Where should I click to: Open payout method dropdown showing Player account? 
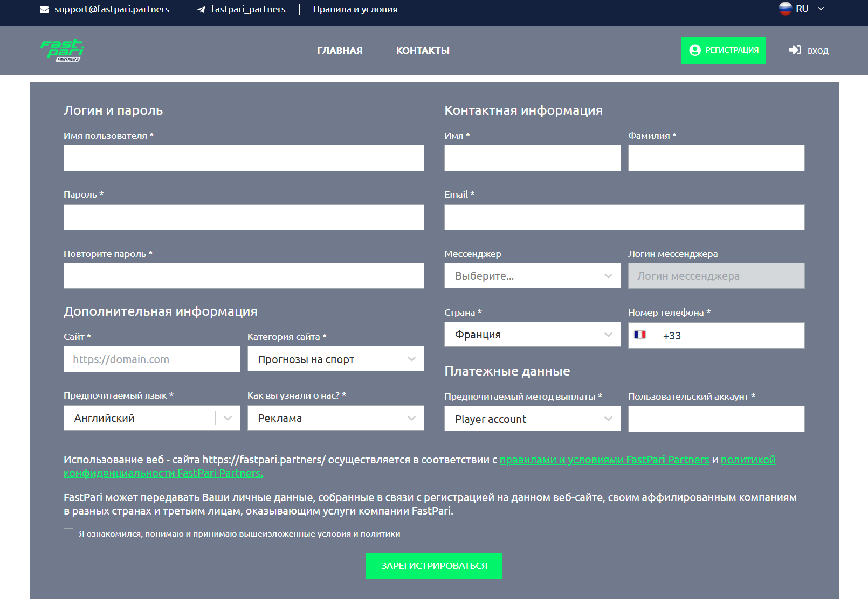(x=532, y=419)
